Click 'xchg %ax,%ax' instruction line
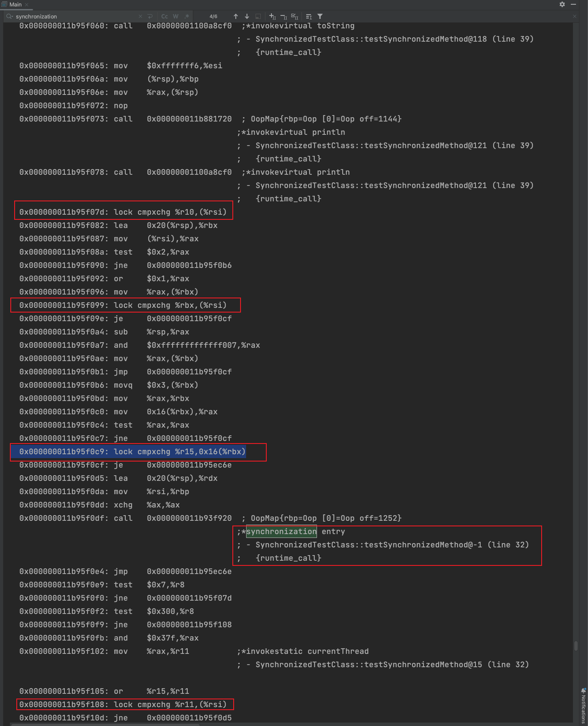This screenshot has width=588, height=726. click(99, 505)
